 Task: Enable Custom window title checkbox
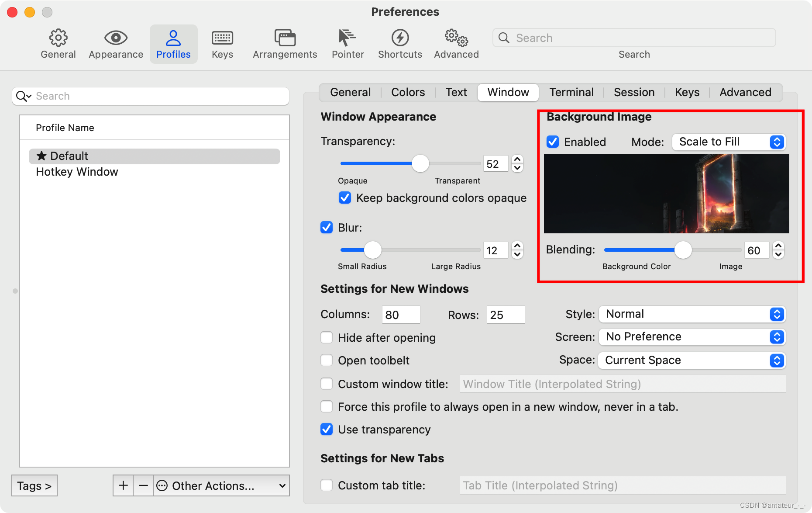327,384
